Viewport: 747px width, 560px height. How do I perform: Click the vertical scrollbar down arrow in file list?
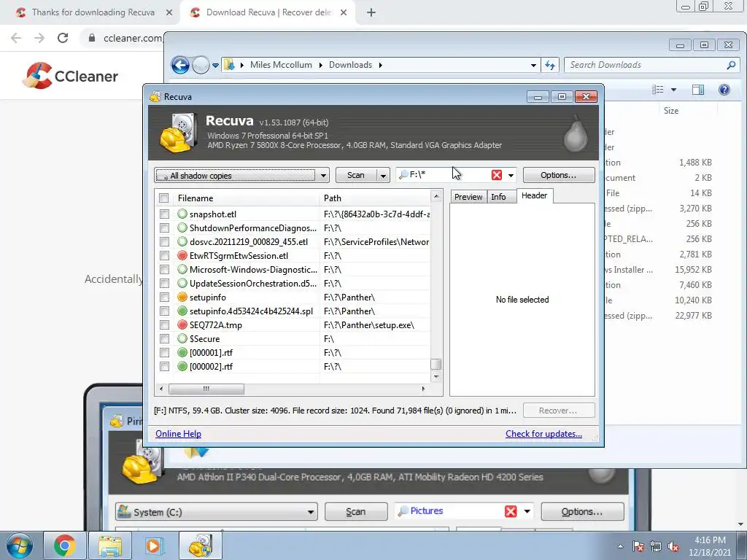tap(436, 377)
